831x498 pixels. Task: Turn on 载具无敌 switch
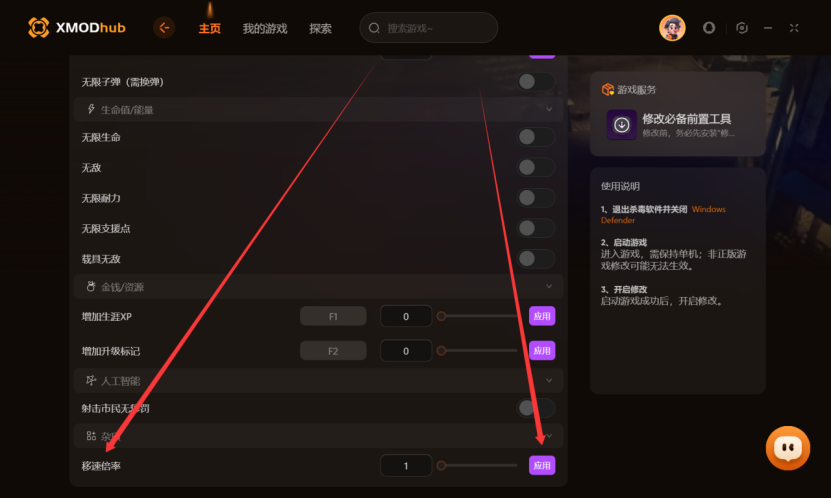click(536, 259)
